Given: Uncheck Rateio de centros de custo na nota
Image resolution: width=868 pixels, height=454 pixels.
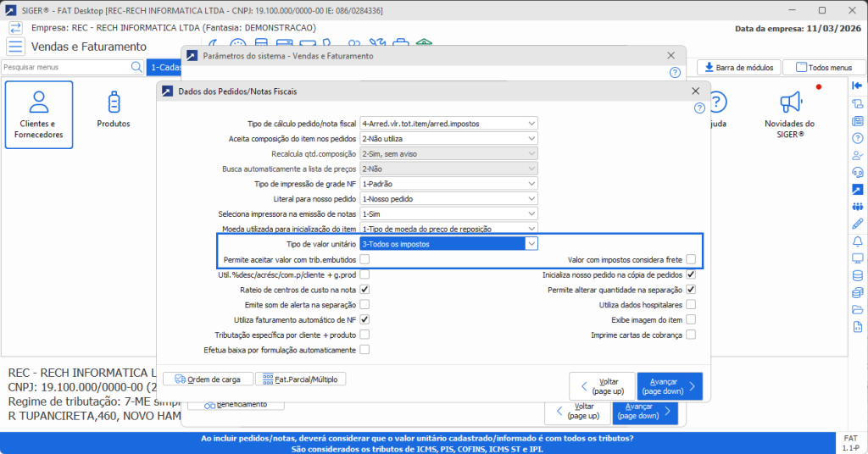Looking at the screenshot, I should 364,290.
